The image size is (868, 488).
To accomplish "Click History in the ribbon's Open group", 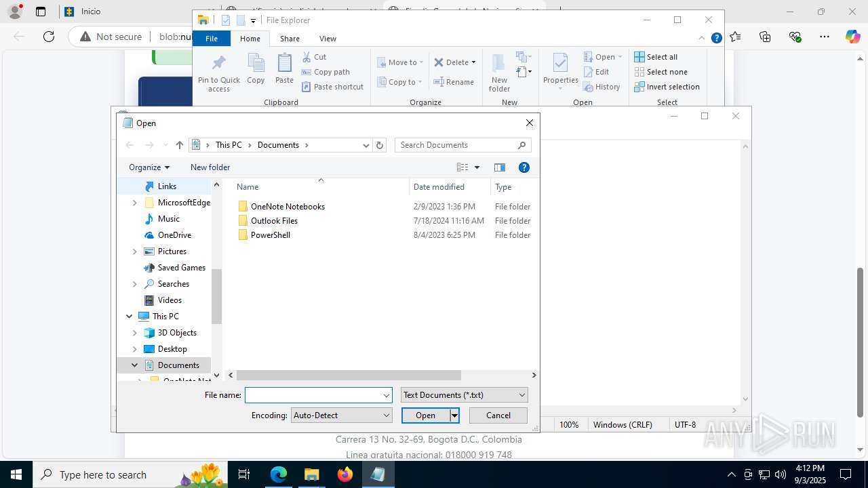I will click(602, 87).
